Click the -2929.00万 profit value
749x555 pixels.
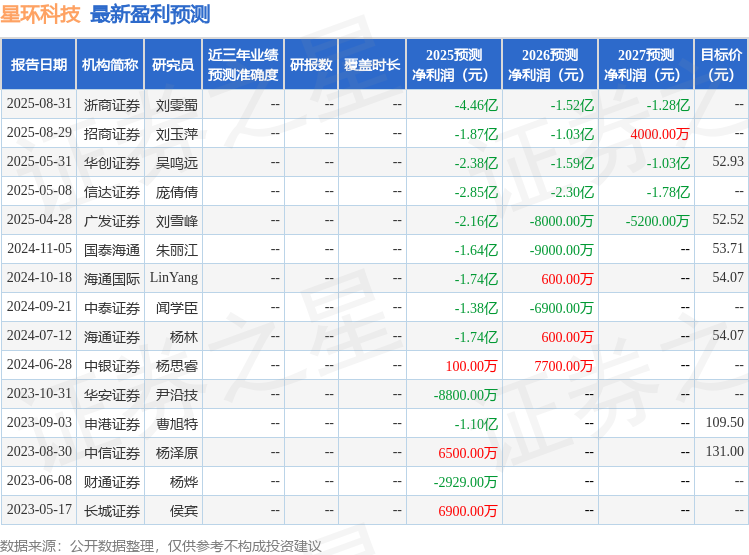pos(465,482)
